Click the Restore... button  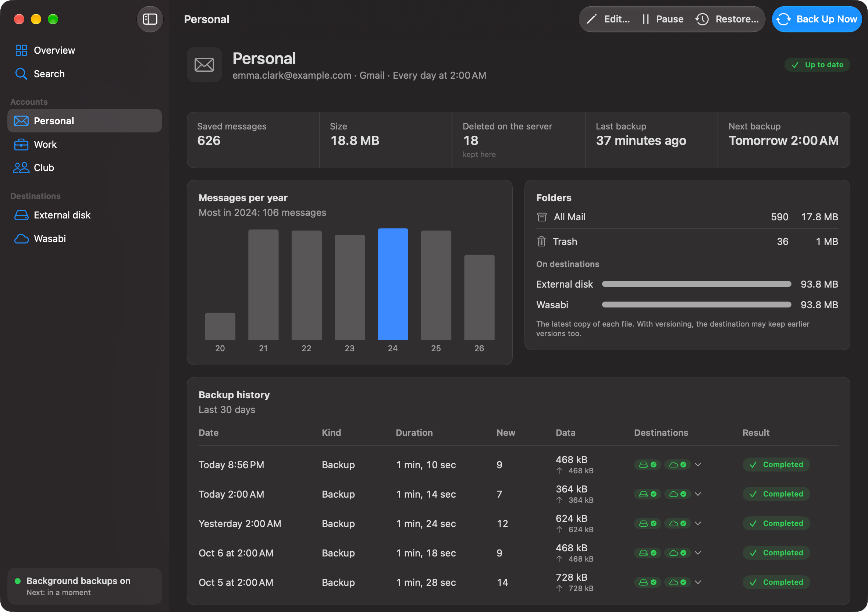pos(727,19)
